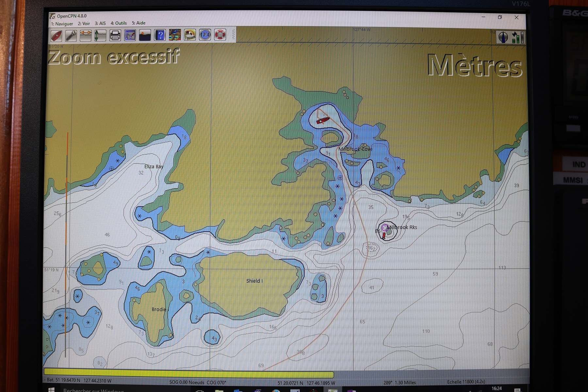
Task: Open the 3: AIS menu
Action: pyautogui.click(x=100, y=23)
